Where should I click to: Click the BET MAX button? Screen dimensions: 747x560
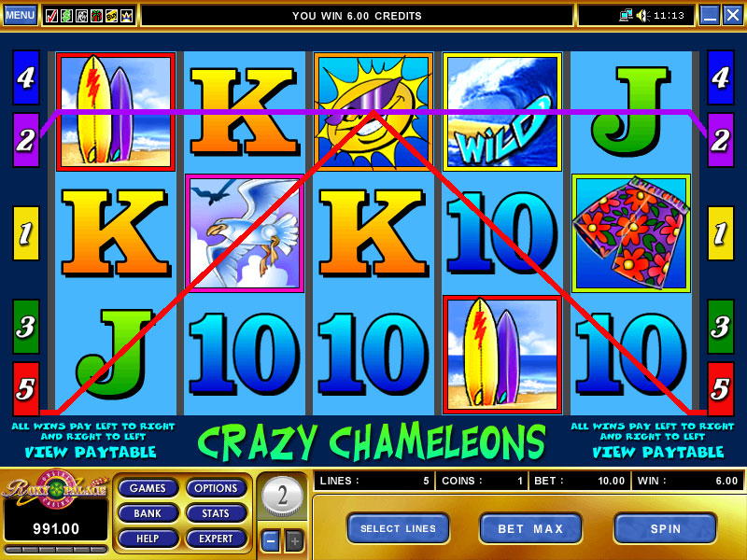(x=530, y=528)
